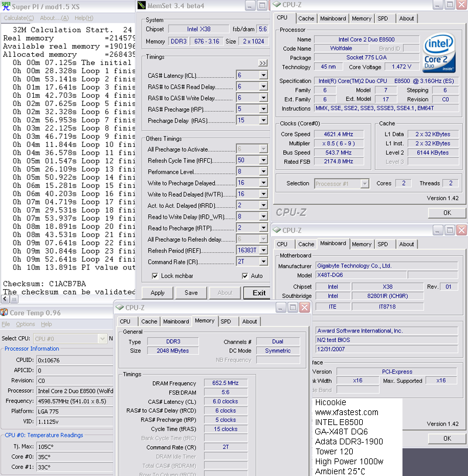
Task: Switch to Cache tab in top CPU-Z window
Action: tap(306, 19)
